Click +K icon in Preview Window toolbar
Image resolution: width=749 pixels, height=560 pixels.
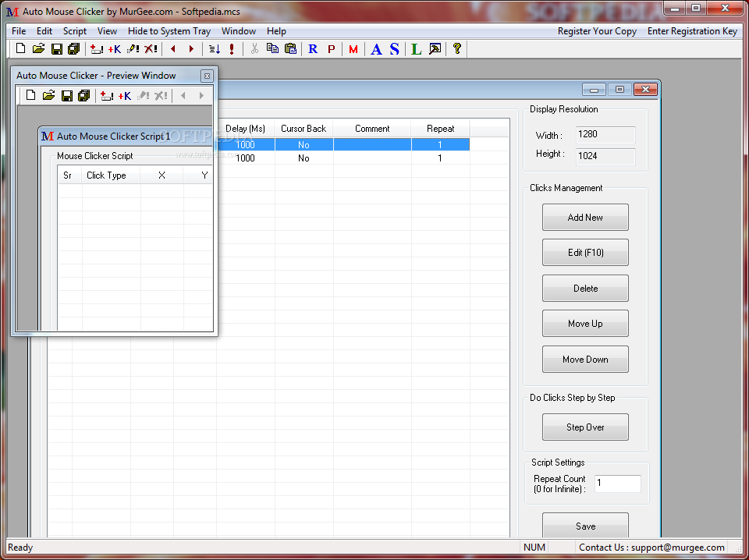tap(125, 95)
